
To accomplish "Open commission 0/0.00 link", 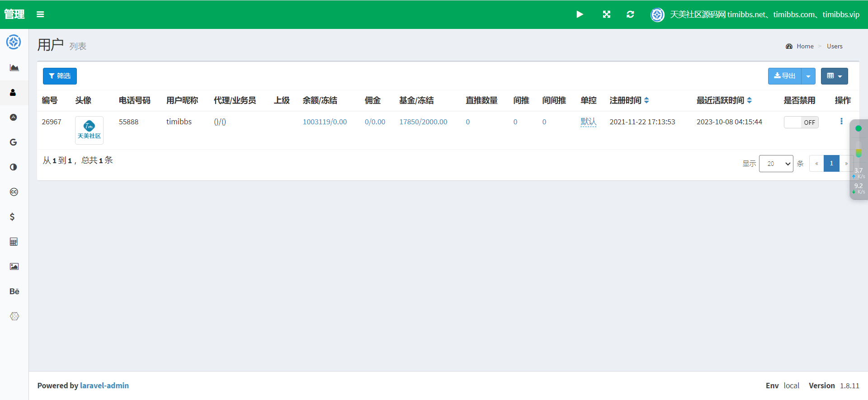I will click(x=375, y=122).
